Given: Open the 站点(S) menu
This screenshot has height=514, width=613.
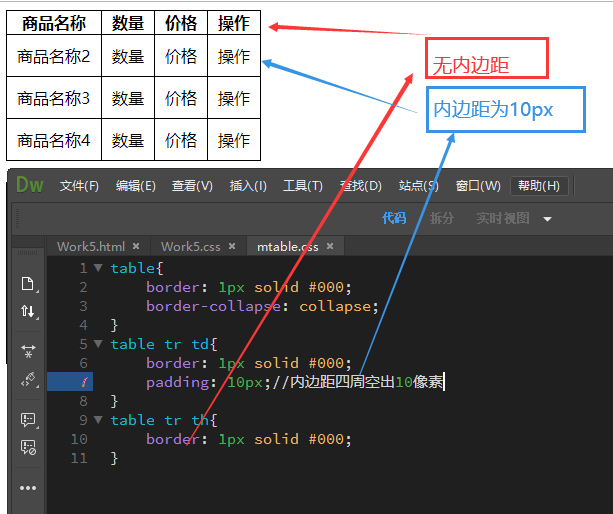Looking at the screenshot, I should tap(418, 186).
